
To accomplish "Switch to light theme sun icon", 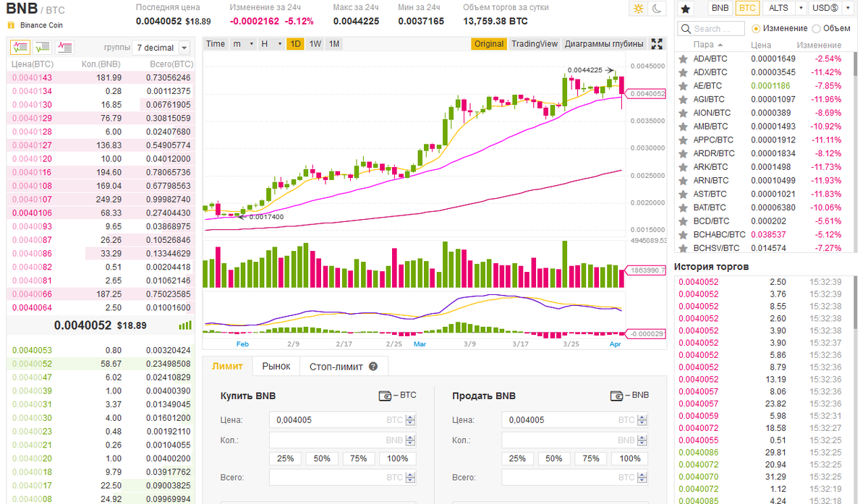I will (638, 9).
